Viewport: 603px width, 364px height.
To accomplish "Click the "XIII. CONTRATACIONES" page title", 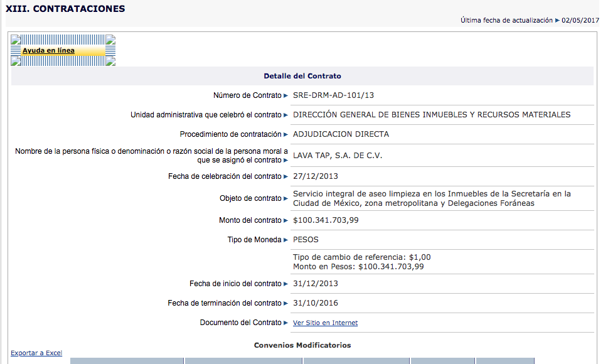I will (65, 9).
